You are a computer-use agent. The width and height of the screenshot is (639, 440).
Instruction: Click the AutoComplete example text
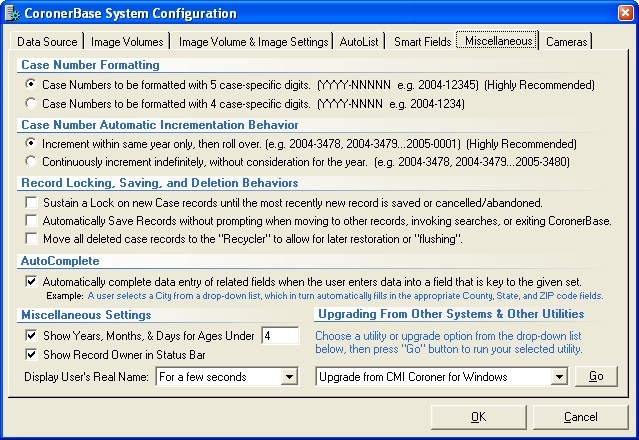[x=325, y=296]
